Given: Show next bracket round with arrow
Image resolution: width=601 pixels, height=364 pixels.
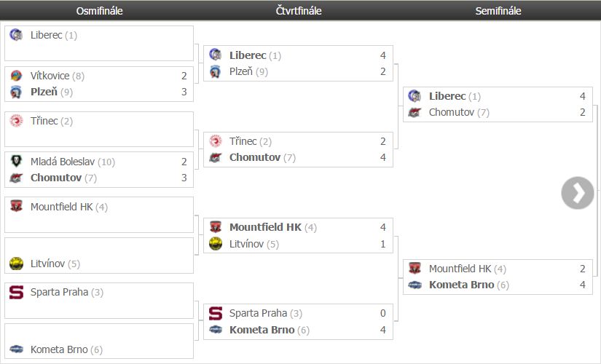Looking at the screenshot, I should [578, 193].
